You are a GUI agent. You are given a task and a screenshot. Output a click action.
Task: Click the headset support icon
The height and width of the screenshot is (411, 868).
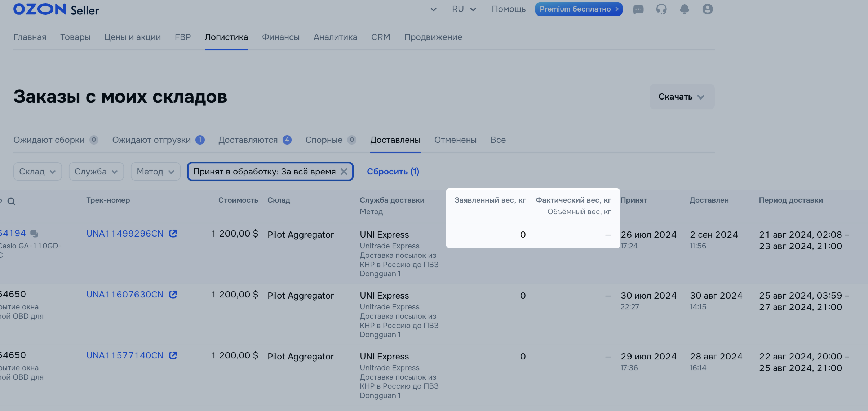(x=661, y=9)
